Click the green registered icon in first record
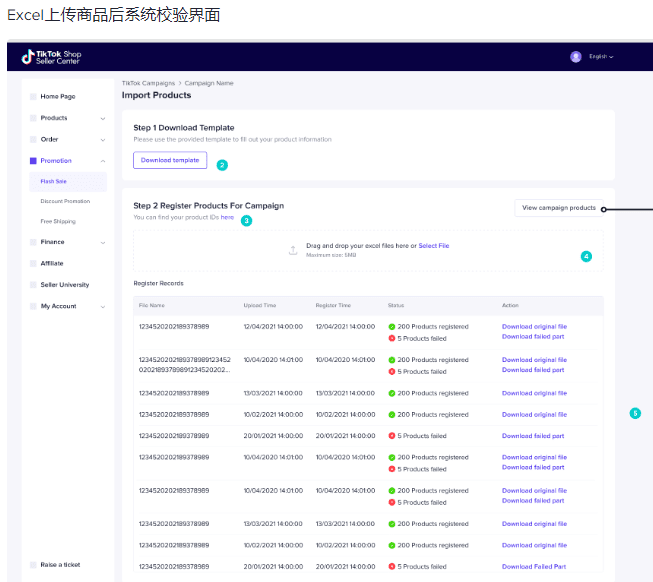 (x=391, y=327)
